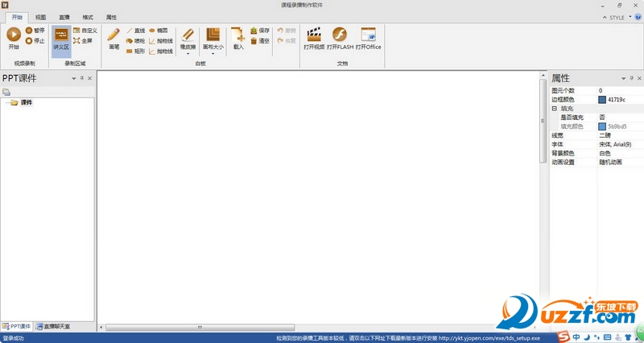Select the 椭圆 ellipse tool
This screenshot has height=343, width=644.
(158, 31)
